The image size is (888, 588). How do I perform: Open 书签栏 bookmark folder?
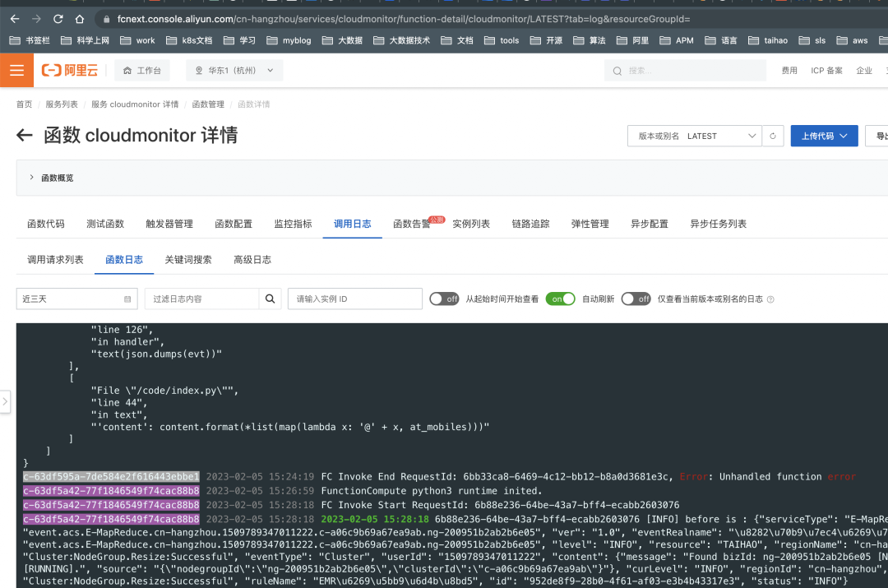tap(30, 41)
